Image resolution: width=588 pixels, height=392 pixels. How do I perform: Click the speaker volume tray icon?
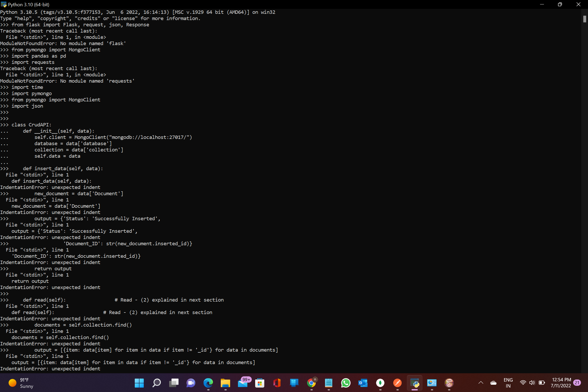532,383
